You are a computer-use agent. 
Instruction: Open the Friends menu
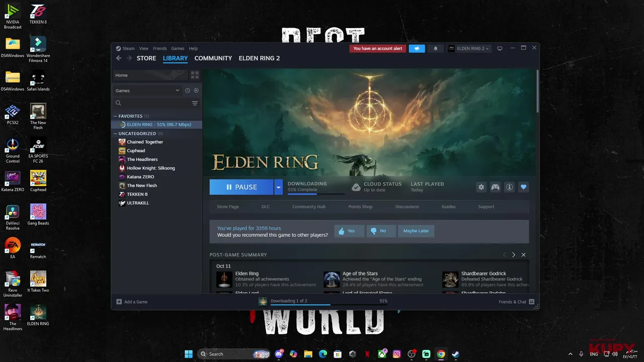click(160, 49)
